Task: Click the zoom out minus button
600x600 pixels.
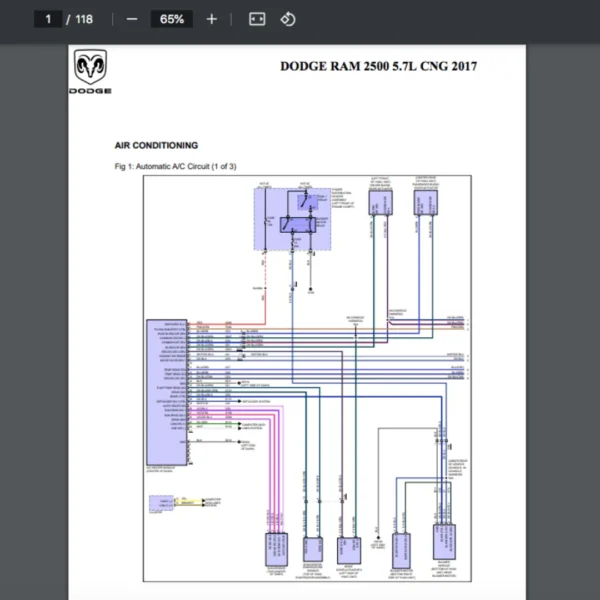Action: point(132,19)
